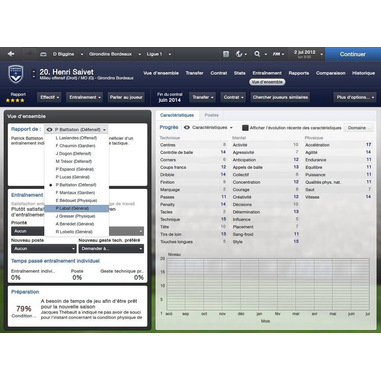This screenshot has height=381, width=381.
Task: Click the four-star Rapport rating
Action: [15, 100]
